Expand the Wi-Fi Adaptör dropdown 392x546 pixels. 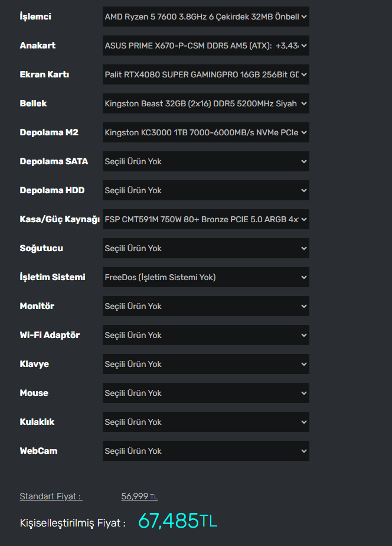205,335
